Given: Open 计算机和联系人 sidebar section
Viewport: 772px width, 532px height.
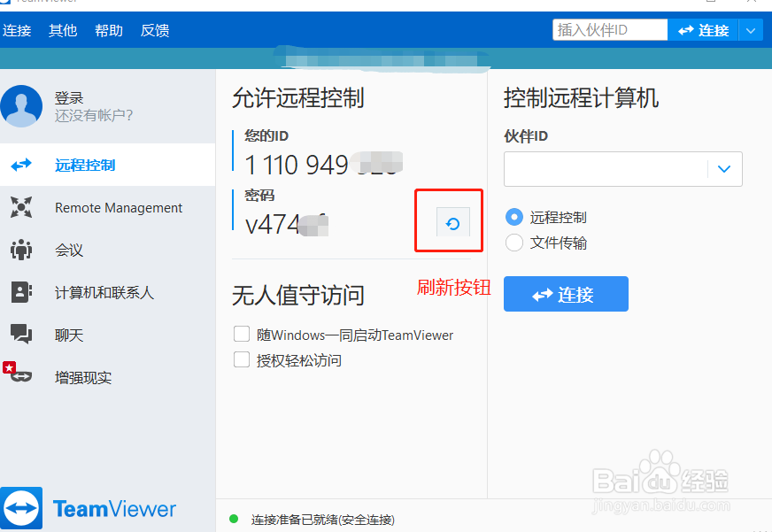Looking at the screenshot, I should point(107,292).
